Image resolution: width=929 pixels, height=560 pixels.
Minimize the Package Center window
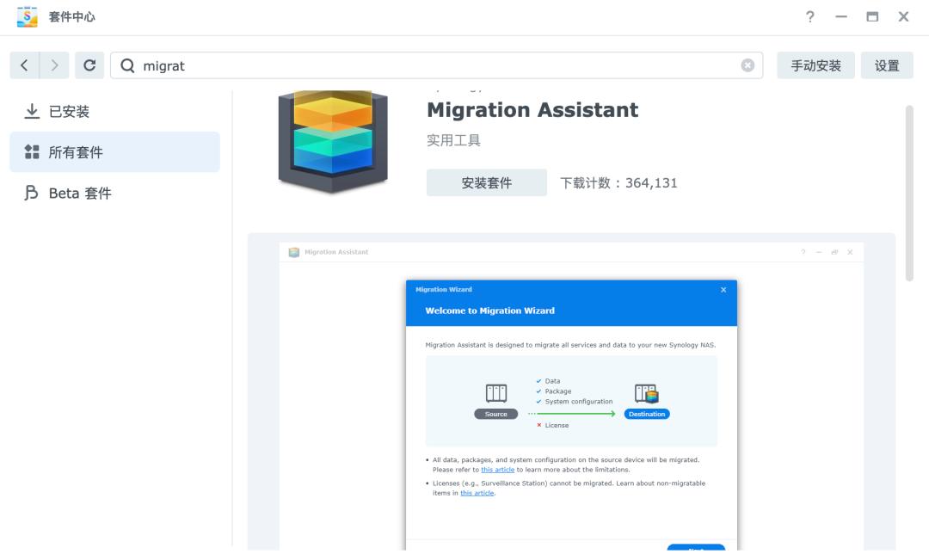[x=841, y=16]
